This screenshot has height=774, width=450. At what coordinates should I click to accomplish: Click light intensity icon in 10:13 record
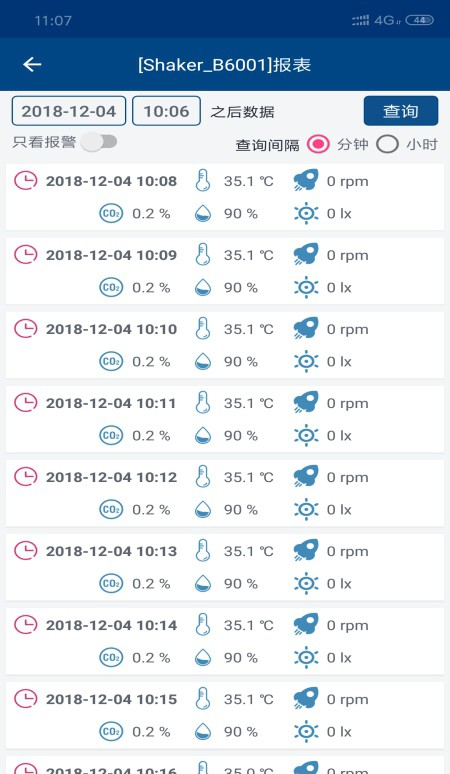pos(306,583)
